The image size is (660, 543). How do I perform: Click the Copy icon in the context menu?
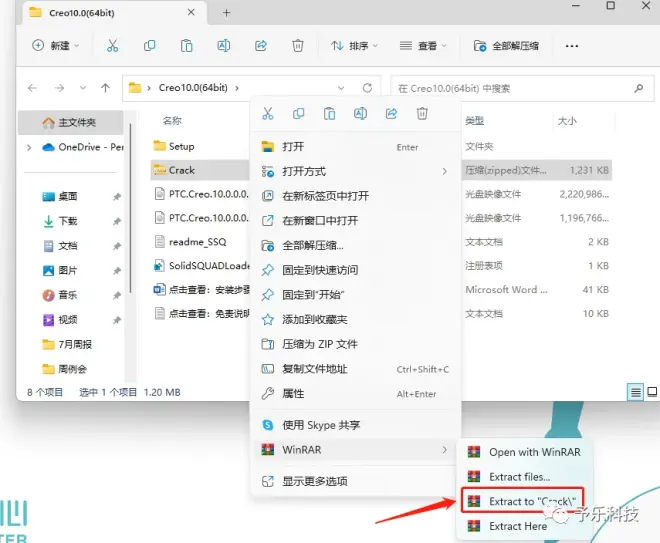pyautogui.click(x=298, y=114)
